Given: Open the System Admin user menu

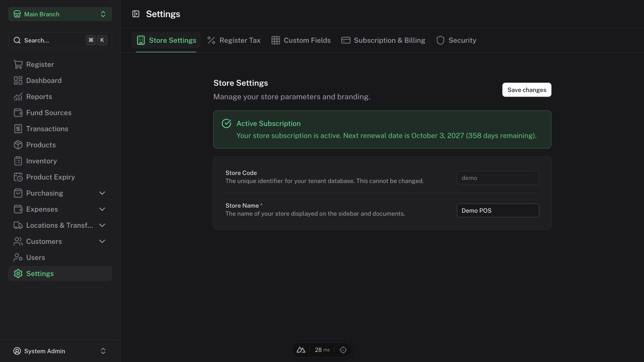Looking at the screenshot, I should tap(60, 351).
